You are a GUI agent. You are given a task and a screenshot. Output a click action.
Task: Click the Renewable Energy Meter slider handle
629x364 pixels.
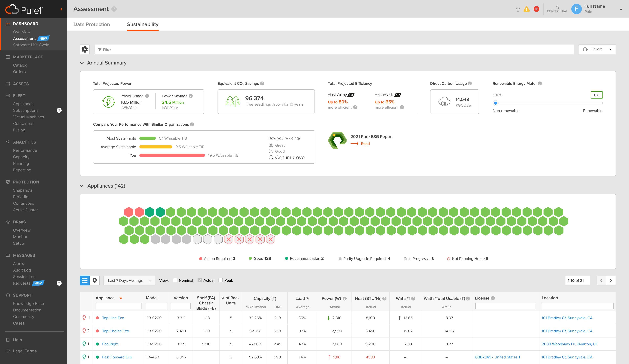point(496,103)
